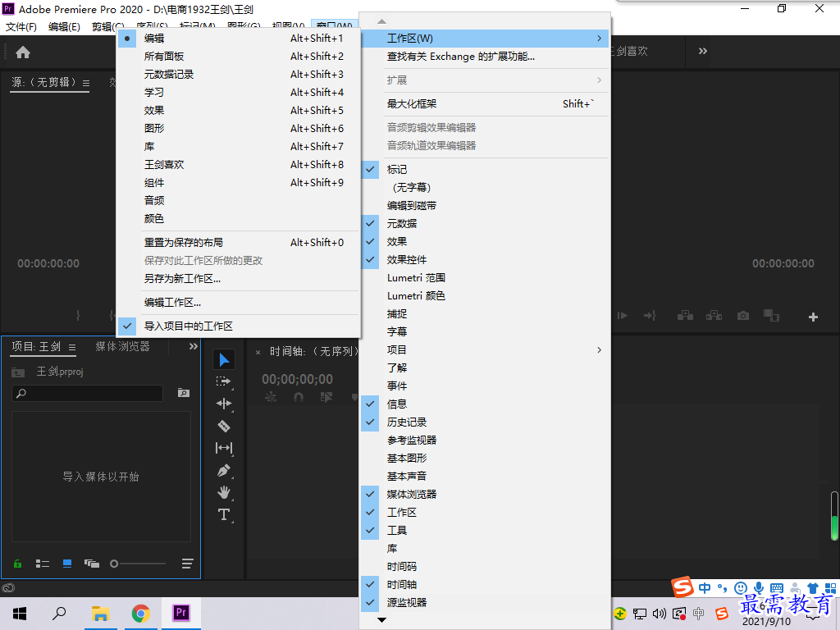Click 最大化框架 menu entry
This screenshot has height=630, width=840.
click(485, 103)
